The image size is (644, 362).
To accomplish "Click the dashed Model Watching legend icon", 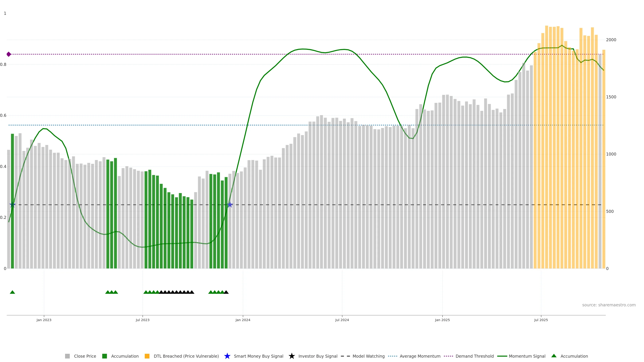I will tap(345, 356).
